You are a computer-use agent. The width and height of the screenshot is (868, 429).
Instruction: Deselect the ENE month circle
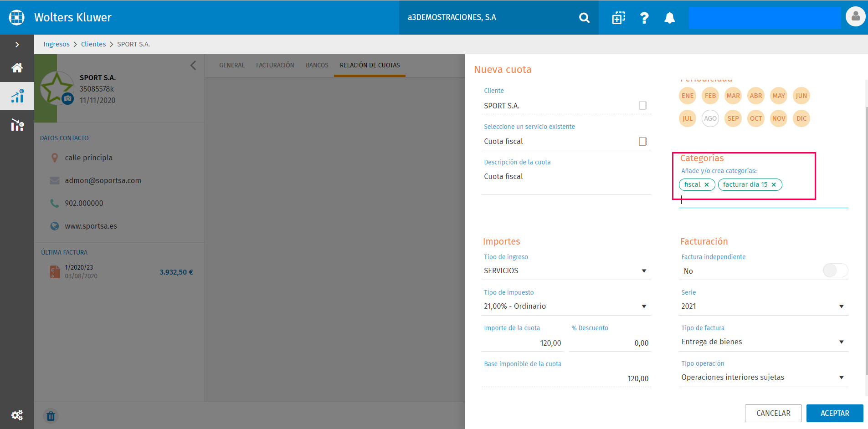coord(687,96)
